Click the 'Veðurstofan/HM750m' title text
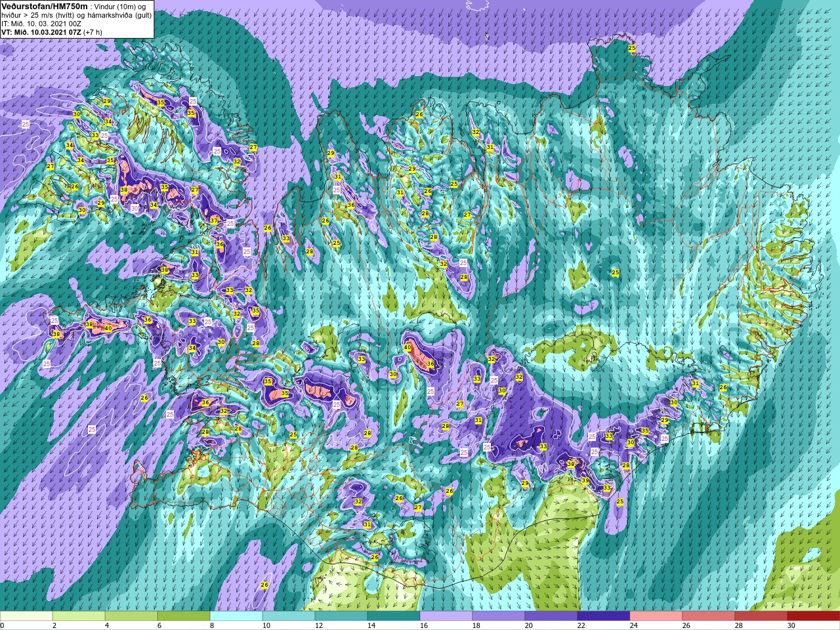This screenshot has height=630, width=840. point(43,5)
